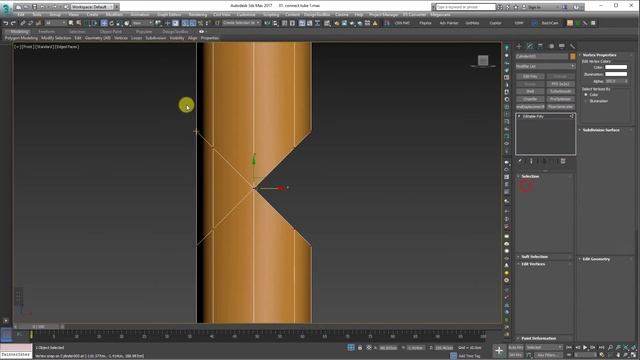The width and height of the screenshot is (640, 360).
Task: Click the Edit Poly modifier button
Action: point(530,76)
